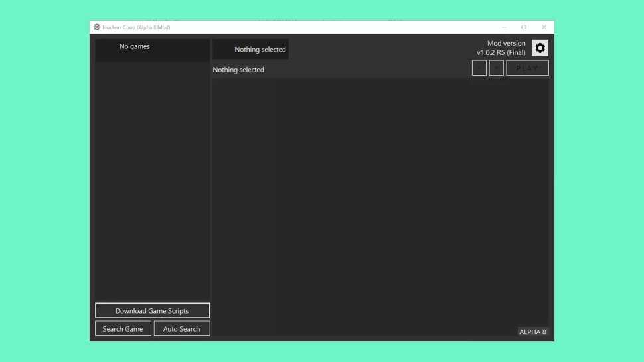Click the Nothing selected step label
The width and height of the screenshot is (644, 362).
pyautogui.click(x=238, y=70)
